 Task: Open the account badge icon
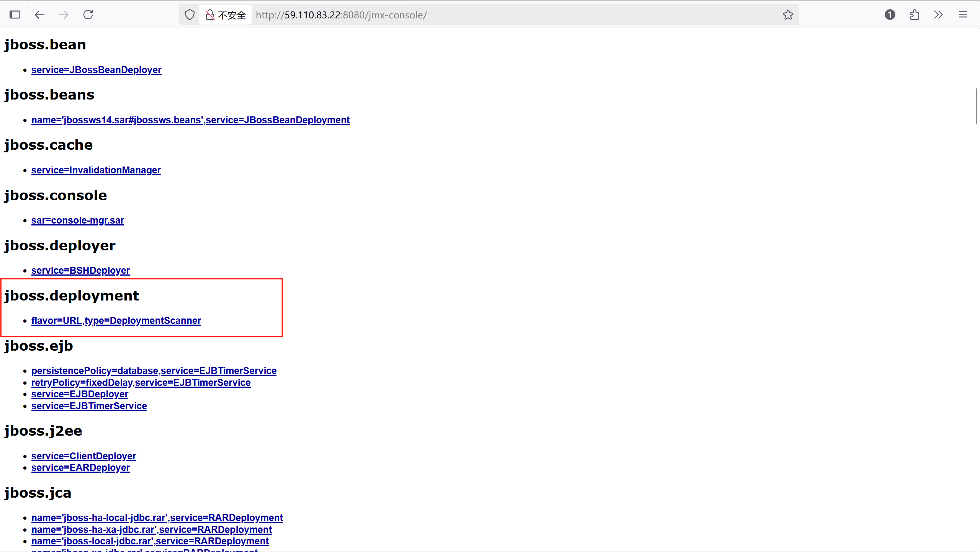[x=890, y=15]
